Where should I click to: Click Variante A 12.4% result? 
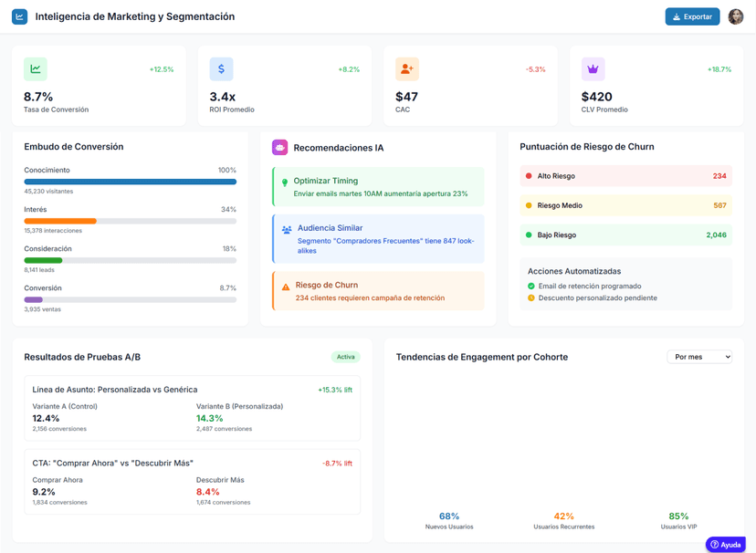click(x=46, y=418)
